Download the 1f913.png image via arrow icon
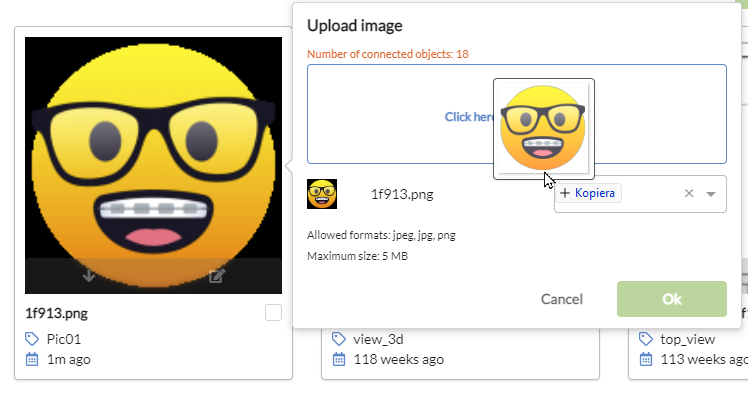The image size is (748, 393). pos(89,276)
